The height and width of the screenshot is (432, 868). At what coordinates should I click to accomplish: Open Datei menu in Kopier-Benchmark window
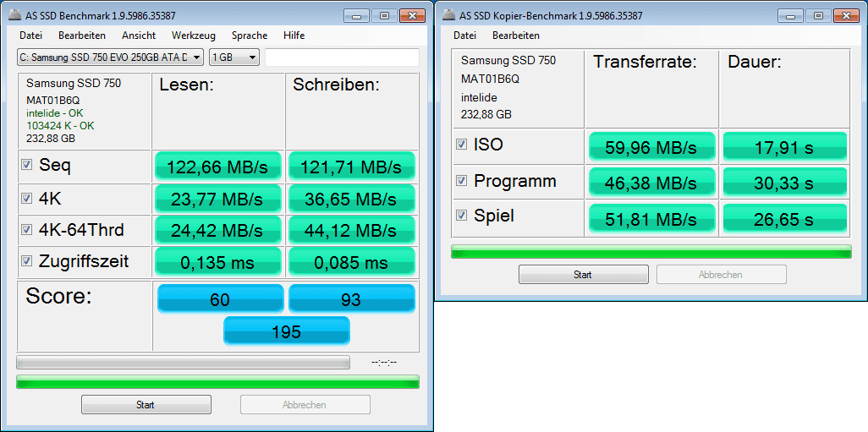tap(465, 36)
